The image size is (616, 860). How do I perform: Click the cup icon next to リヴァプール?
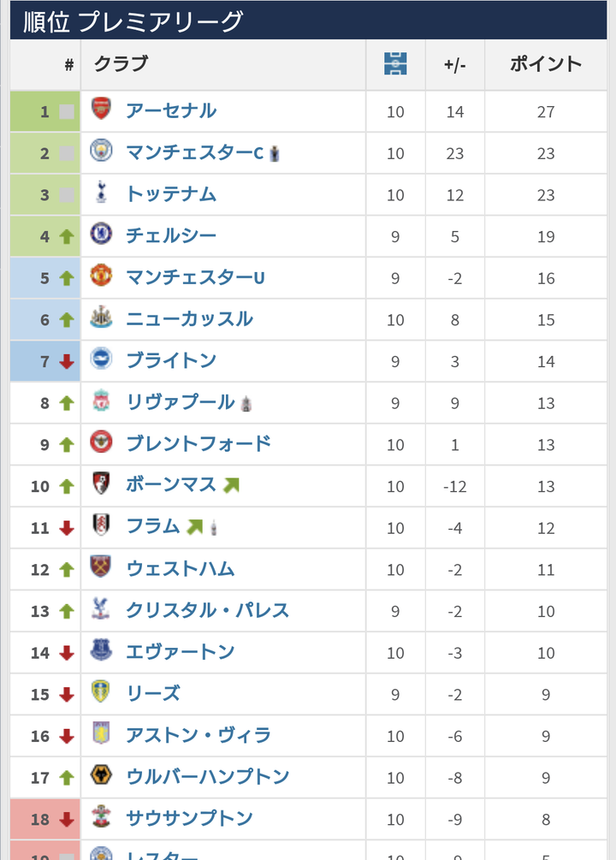246,403
